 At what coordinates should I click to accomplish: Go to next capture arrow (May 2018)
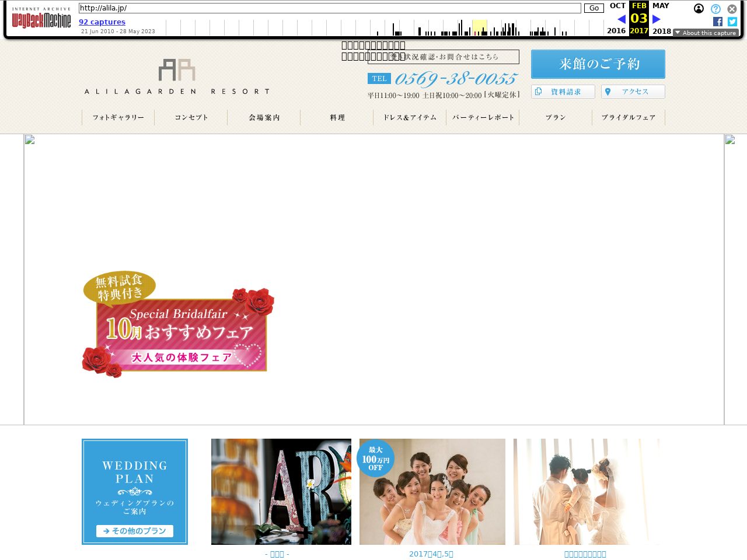point(657,19)
